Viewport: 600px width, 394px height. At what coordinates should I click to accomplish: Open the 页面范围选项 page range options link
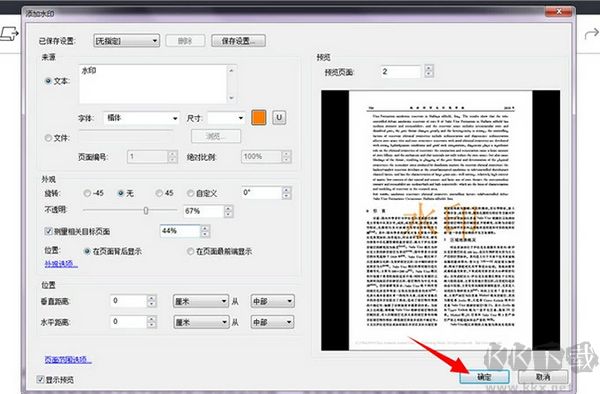coord(68,360)
